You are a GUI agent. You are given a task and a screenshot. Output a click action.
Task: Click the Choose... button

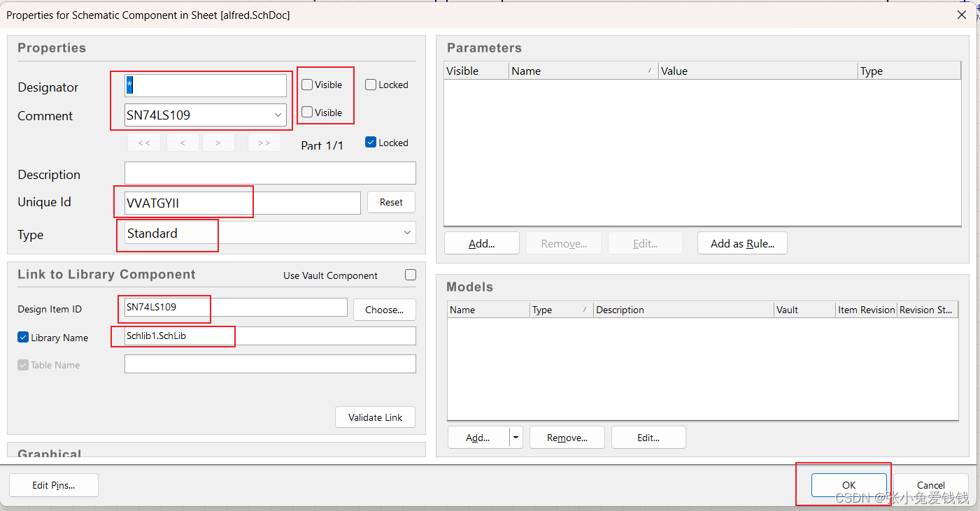[x=384, y=310]
